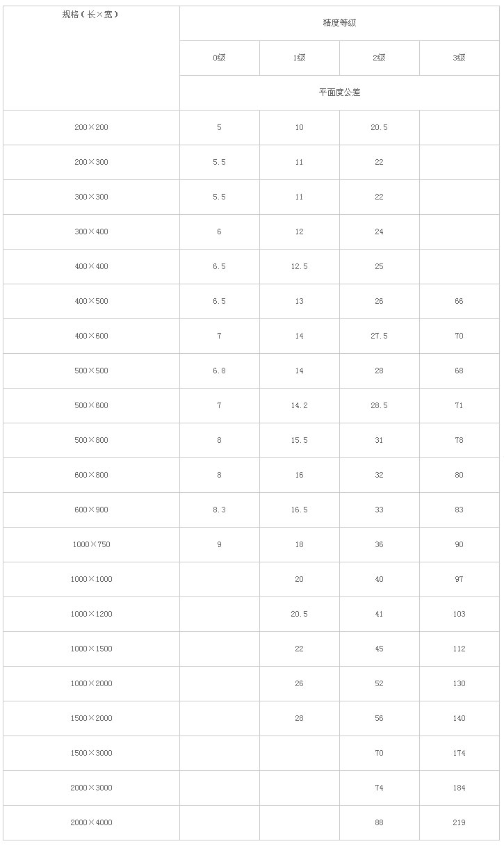Click the 300×400 row label
The height and width of the screenshot is (853, 504).
(x=91, y=232)
